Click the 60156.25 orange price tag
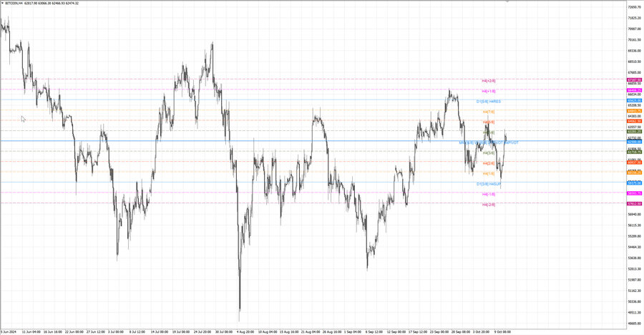This screenshot has height=335, width=644. click(x=635, y=173)
